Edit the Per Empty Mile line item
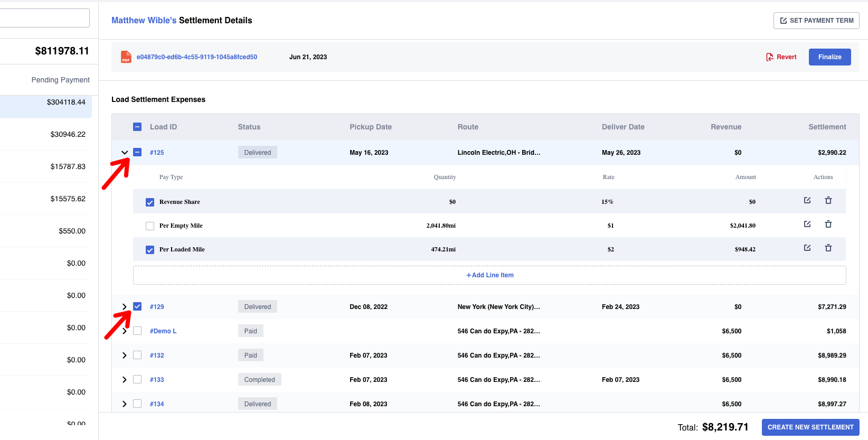Image resolution: width=868 pixels, height=440 pixels. click(807, 224)
